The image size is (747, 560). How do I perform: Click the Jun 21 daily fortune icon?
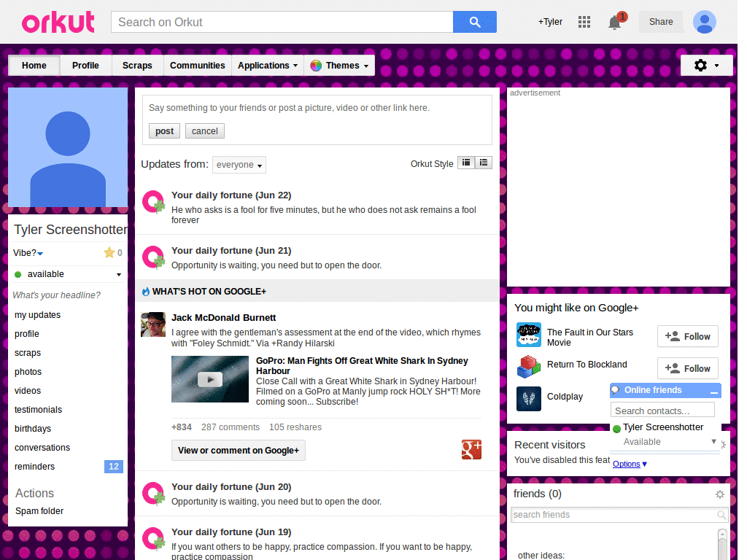coord(154,257)
